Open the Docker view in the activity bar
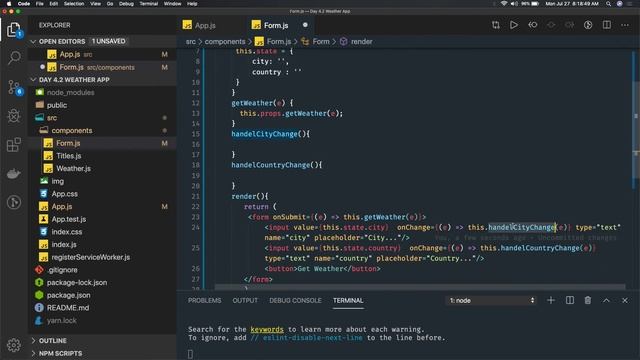Viewport: 640px width, 360px height. click(x=14, y=173)
